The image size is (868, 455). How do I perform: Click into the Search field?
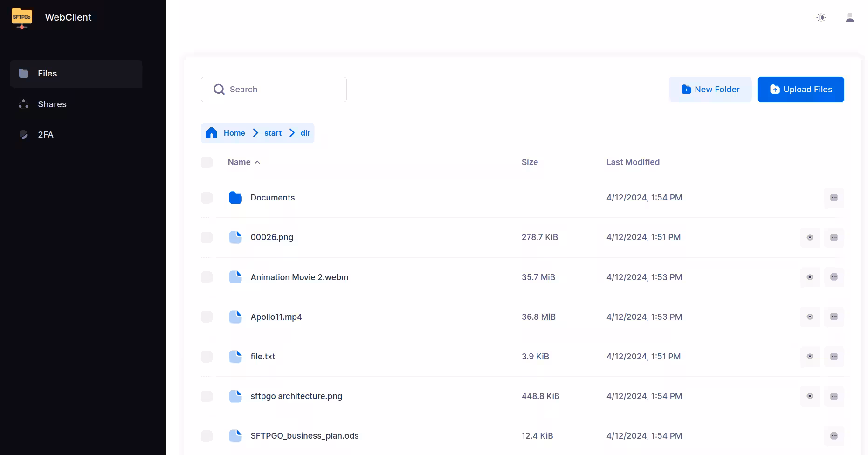[x=280, y=90]
